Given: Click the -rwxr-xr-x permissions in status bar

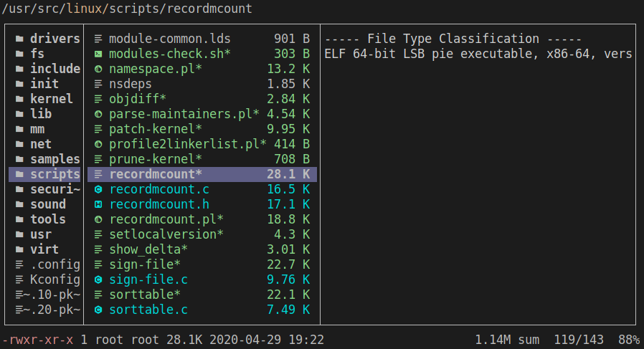Looking at the screenshot, I should pyautogui.click(x=38, y=339).
